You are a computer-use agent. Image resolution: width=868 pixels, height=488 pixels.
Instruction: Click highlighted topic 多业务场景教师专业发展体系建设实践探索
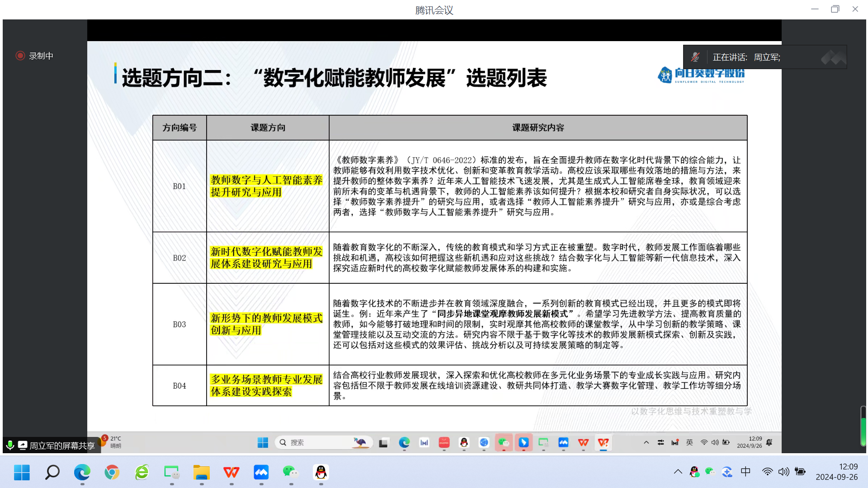click(x=267, y=385)
